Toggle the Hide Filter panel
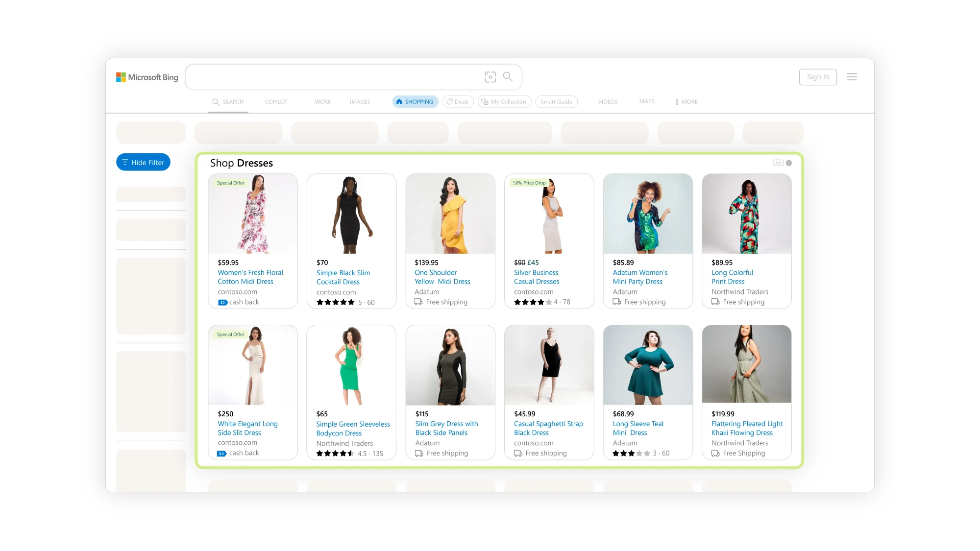 coord(143,162)
